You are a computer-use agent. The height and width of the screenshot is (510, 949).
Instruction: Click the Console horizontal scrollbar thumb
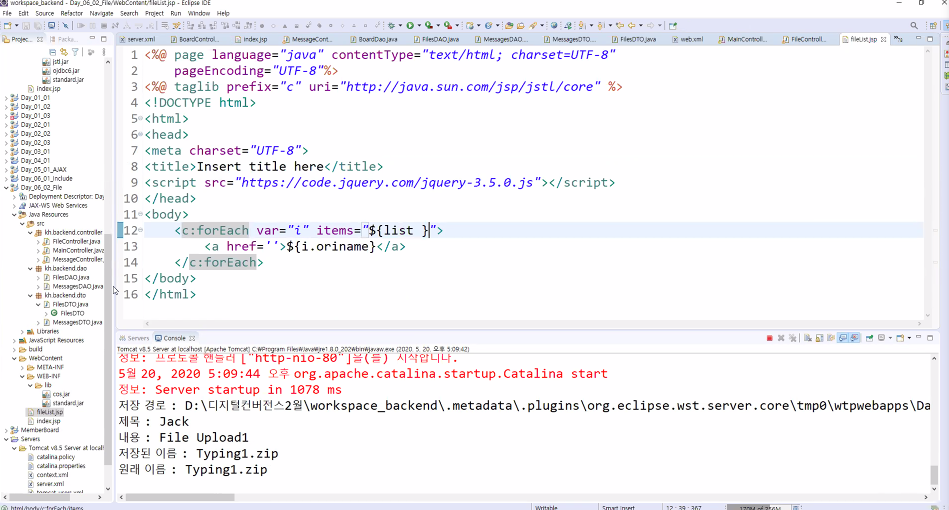point(180,497)
